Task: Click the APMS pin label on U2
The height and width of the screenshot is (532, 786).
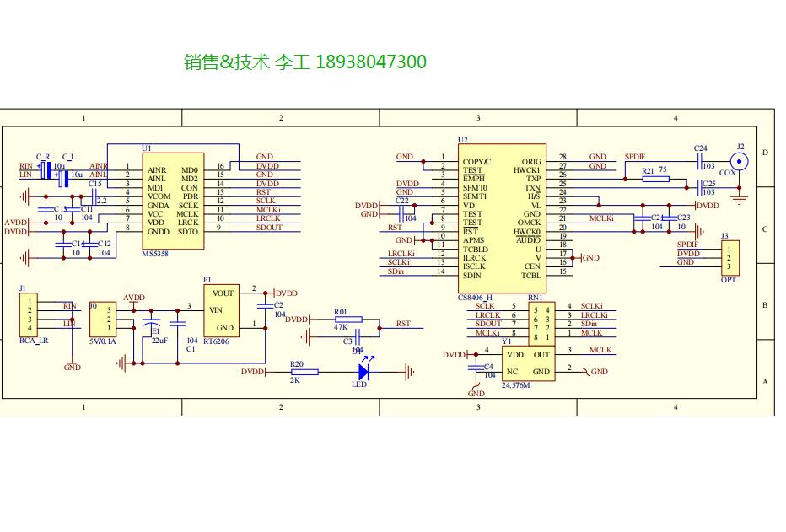Action: (x=473, y=240)
